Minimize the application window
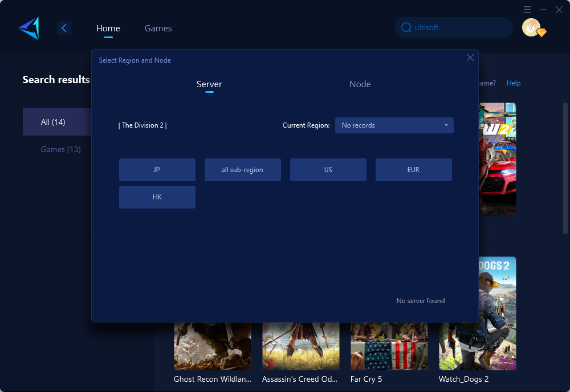Image resolution: width=570 pixels, height=392 pixels. [x=543, y=10]
